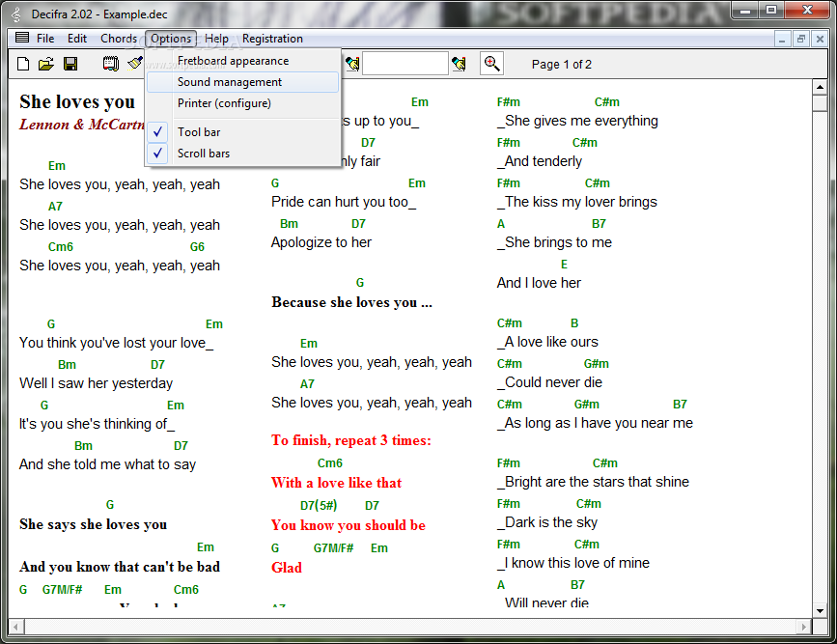Viewport: 837px width, 644px height.
Task: Click lyric _Dark is the sky
Action: [547, 522]
